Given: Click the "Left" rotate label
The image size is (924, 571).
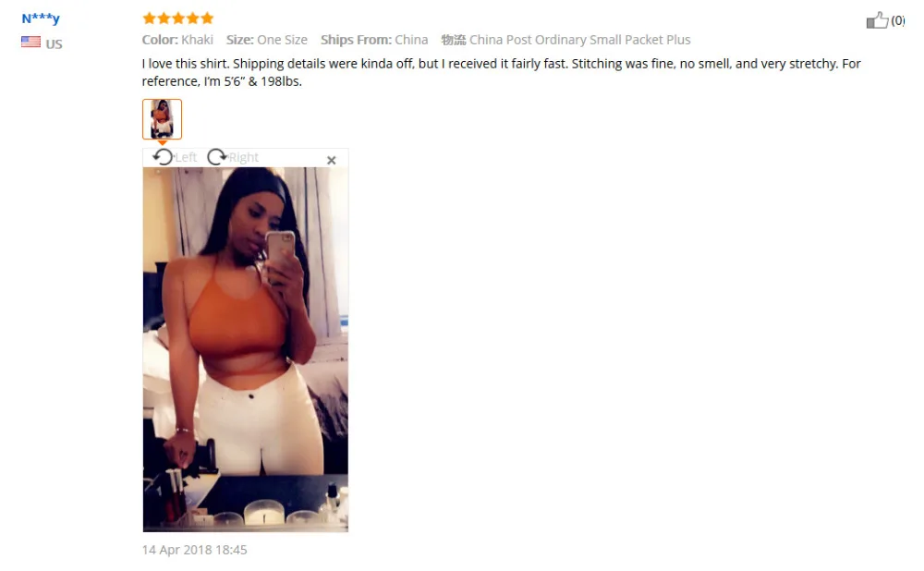Looking at the screenshot, I should (x=186, y=157).
